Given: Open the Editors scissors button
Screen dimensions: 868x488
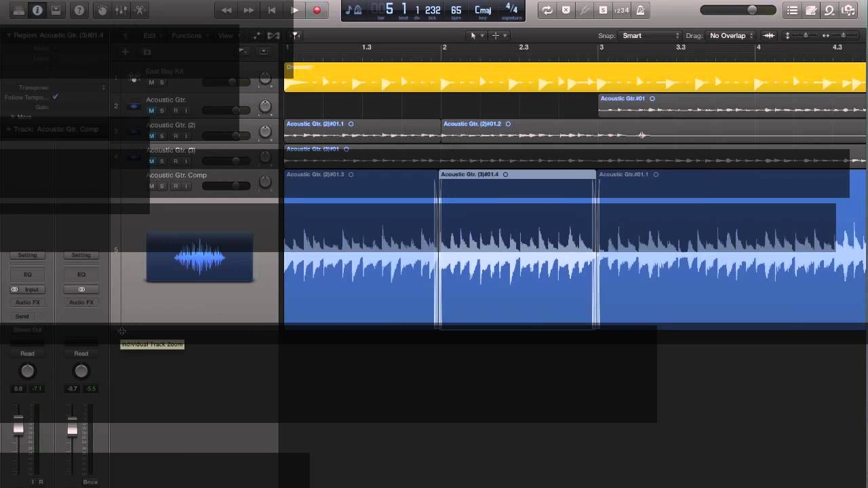Looking at the screenshot, I should click(140, 10).
